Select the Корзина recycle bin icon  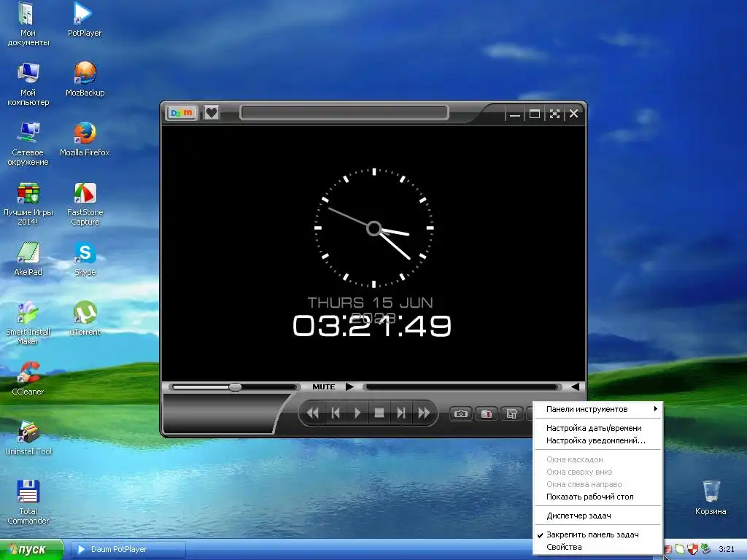pos(711,497)
